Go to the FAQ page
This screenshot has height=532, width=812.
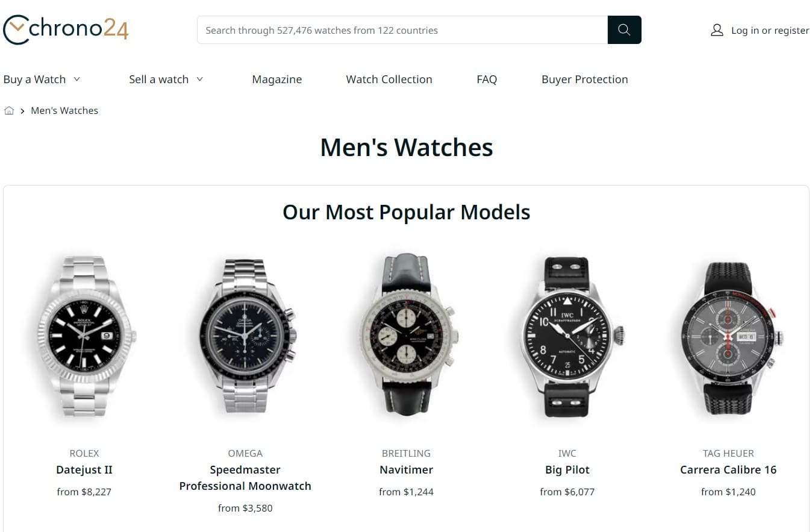[487, 80]
